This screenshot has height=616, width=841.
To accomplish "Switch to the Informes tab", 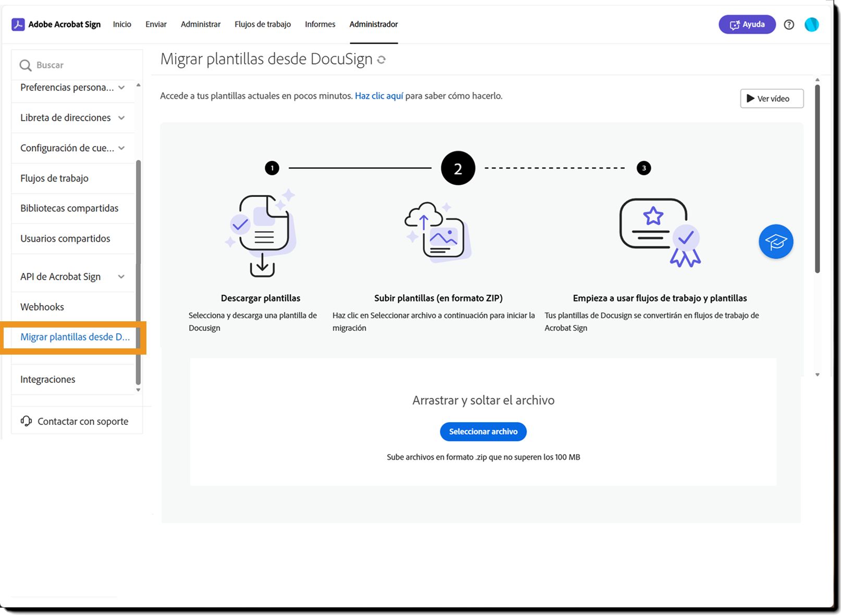I will (320, 24).
